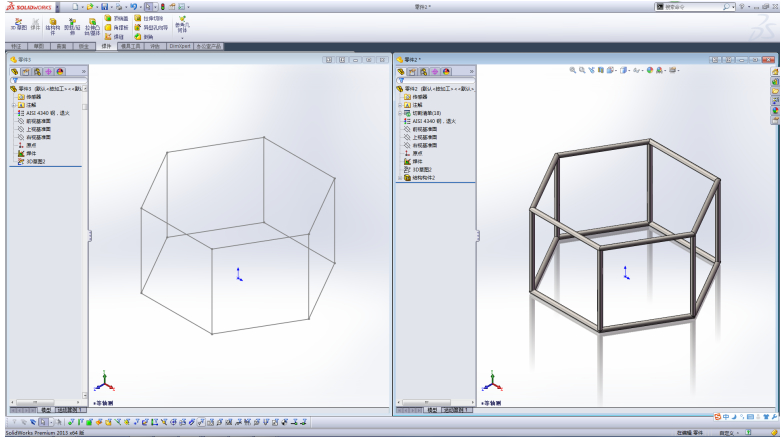Switch to the DimXpert ribbon tab
The height and width of the screenshot is (437, 781).
pos(180,46)
